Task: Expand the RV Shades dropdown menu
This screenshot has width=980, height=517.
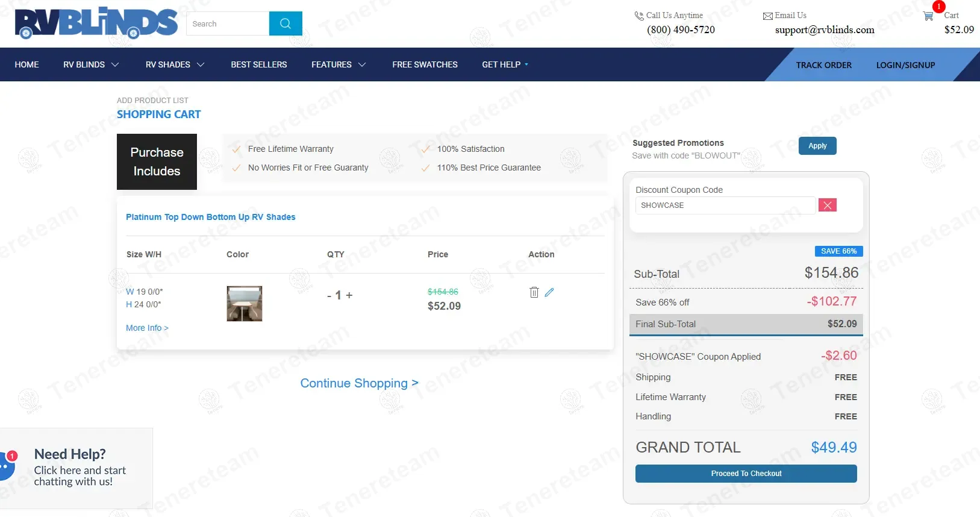Action: [x=175, y=64]
